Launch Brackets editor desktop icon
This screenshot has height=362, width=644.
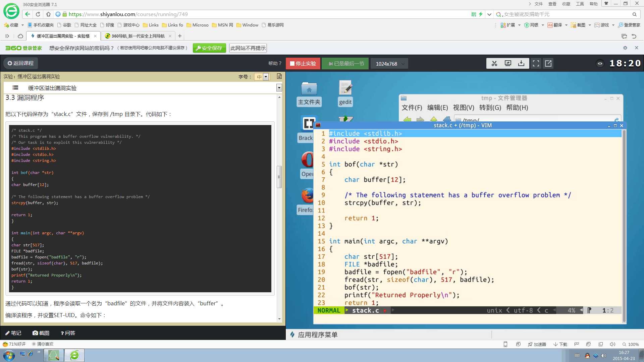(x=307, y=128)
